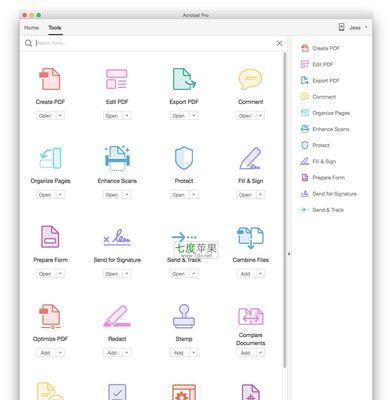Open the Compare Documents icon
The width and height of the screenshot is (392, 400).
click(251, 316)
